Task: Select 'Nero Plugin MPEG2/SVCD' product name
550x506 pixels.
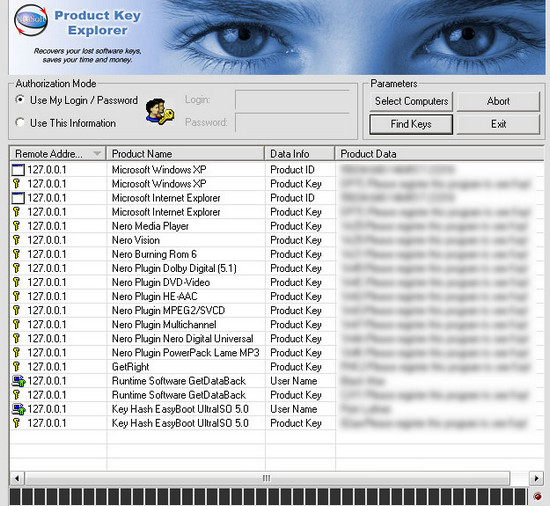Action: 168,310
